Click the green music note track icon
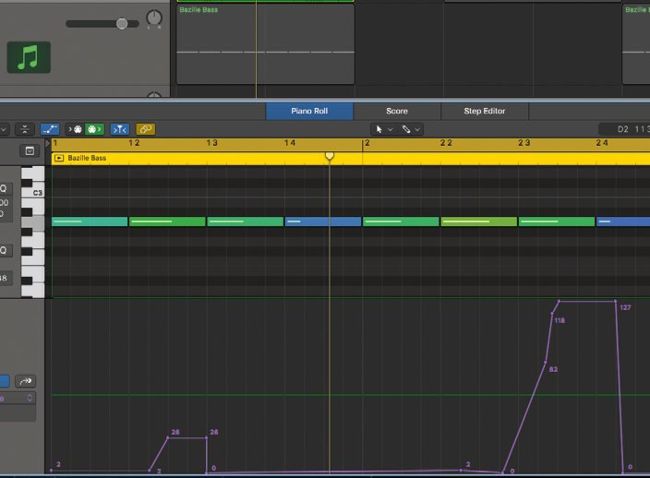This screenshot has width=650, height=478. (29, 57)
